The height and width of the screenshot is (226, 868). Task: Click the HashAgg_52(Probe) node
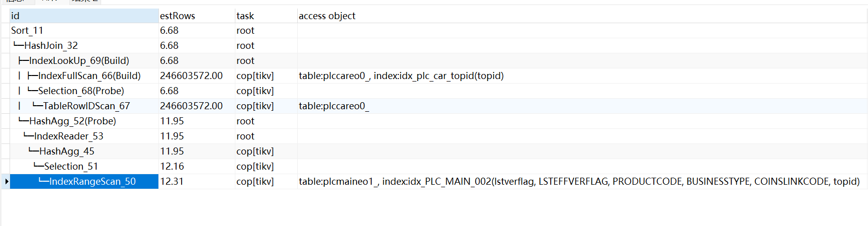(72, 121)
